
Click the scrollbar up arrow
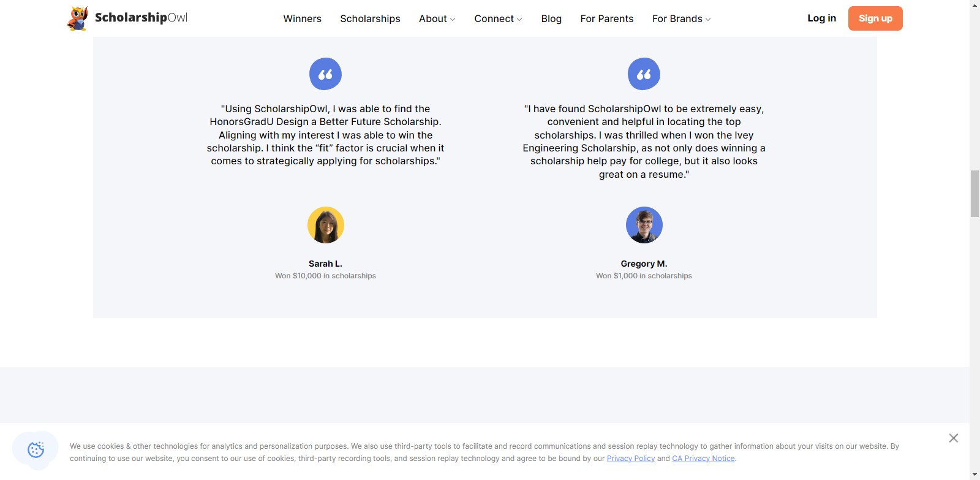(974, 5)
